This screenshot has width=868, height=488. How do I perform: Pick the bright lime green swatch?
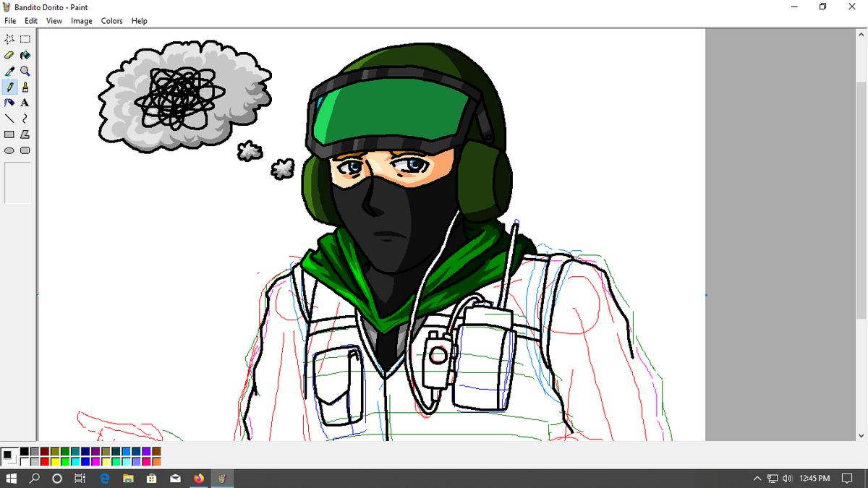(x=65, y=461)
